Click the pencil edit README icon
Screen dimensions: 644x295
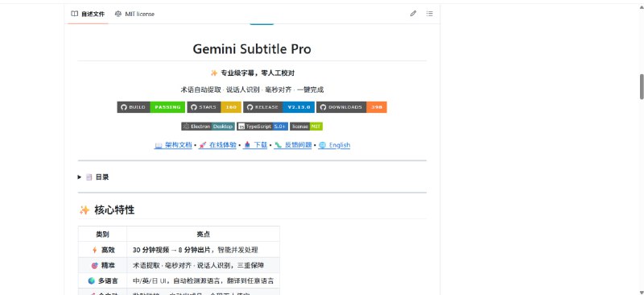(x=413, y=14)
